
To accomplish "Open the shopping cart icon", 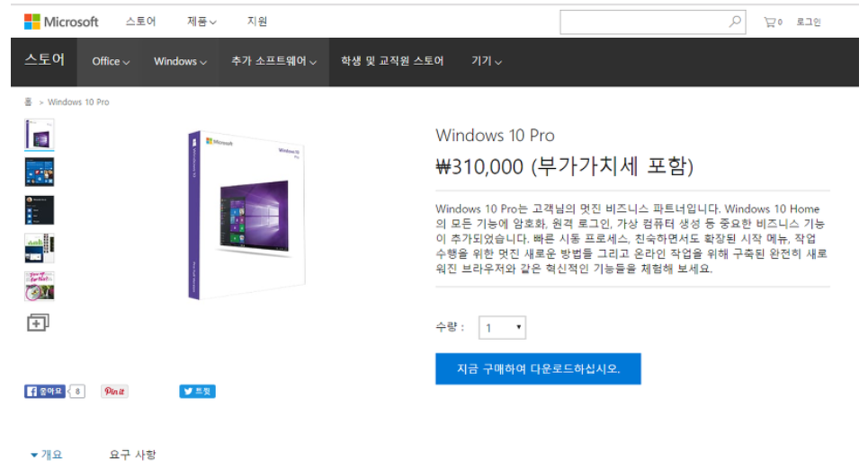I will (773, 22).
